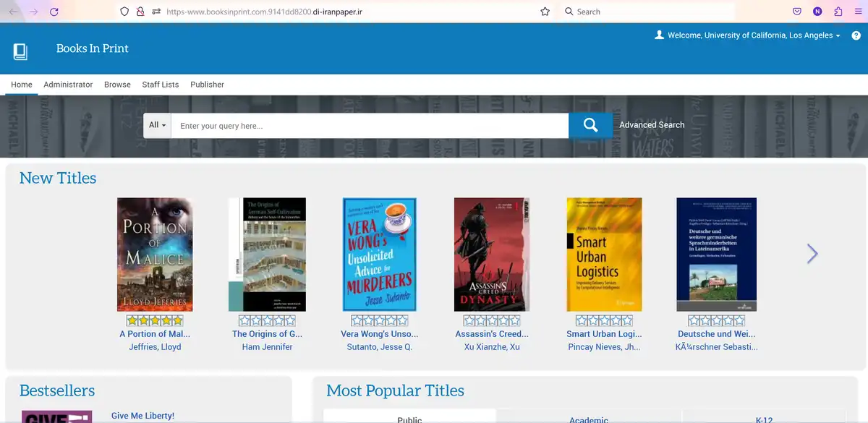Screen dimensions: 868x423
Task: Click the blue magnifier search button
Action: (x=590, y=125)
